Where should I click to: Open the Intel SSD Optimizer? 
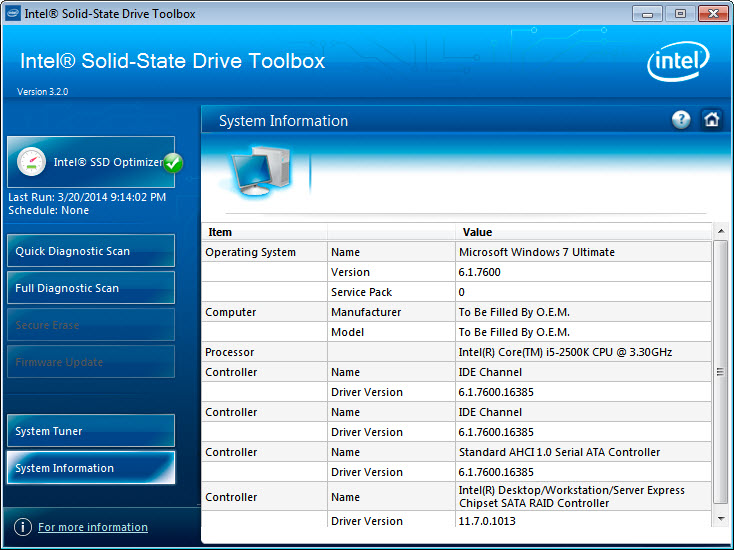[x=91, y=162]
